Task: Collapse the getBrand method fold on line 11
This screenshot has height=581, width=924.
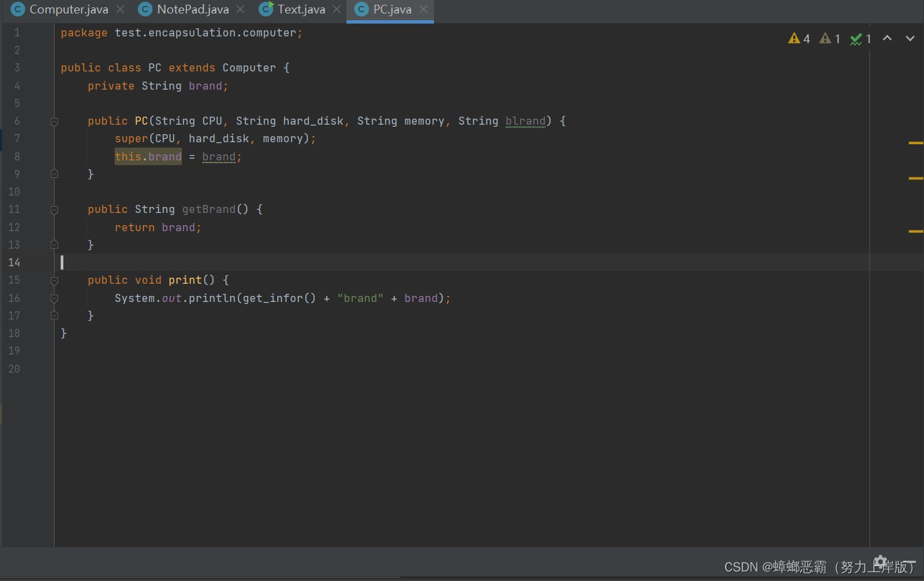Action: [x=54, y=210]
